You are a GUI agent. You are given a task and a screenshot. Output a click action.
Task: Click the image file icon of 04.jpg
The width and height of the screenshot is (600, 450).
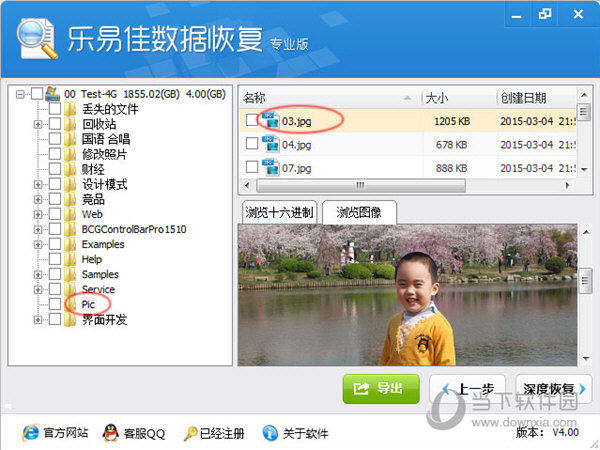click(x=271, y=144)
